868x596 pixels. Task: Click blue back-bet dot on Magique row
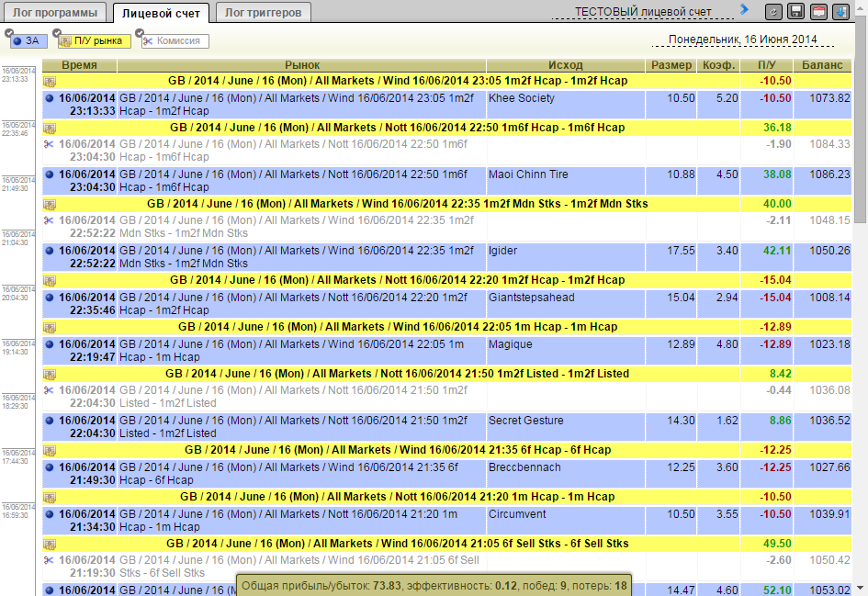50,344
